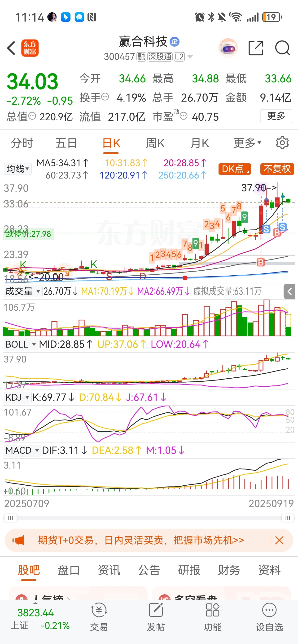Tap the MA5:34.31 value
Viewport: 298px width, 644px height.
pyautogui.click(x=62, y=163)
